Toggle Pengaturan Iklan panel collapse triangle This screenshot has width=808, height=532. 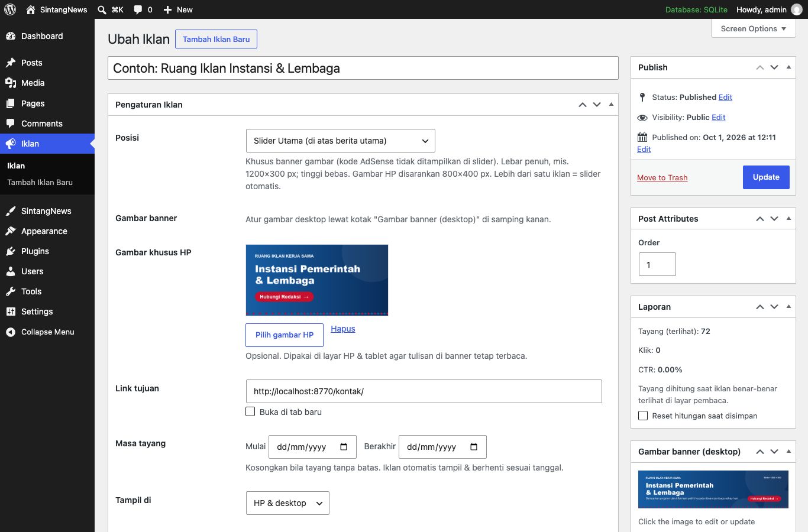click(x=611, y=105)
